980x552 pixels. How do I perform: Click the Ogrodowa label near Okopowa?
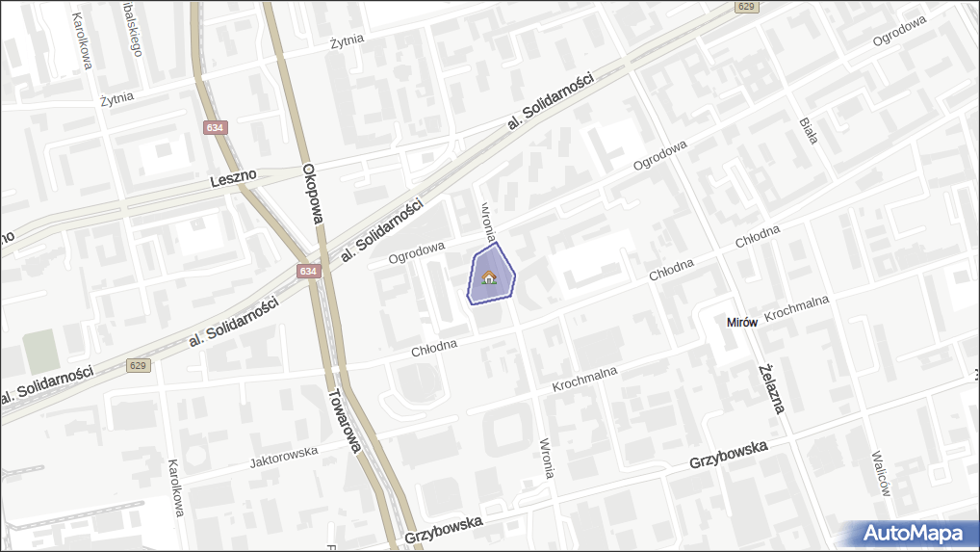(x=416, y=252)
